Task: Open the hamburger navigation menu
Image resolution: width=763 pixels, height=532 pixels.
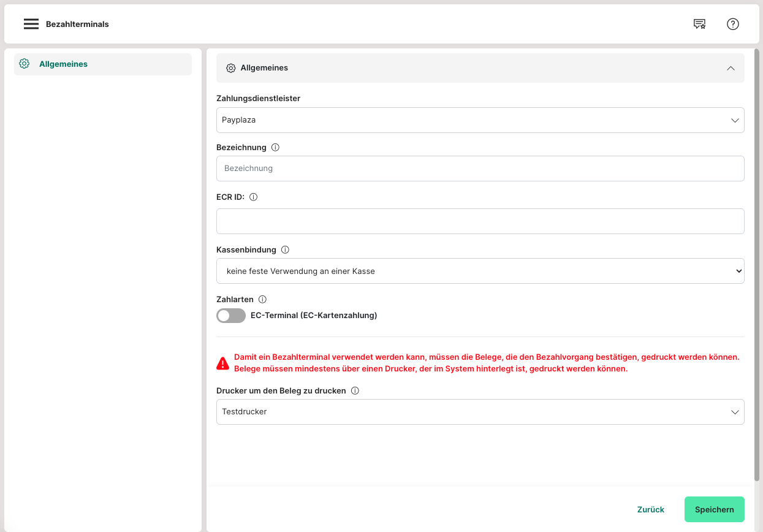Action: [31, 24]
